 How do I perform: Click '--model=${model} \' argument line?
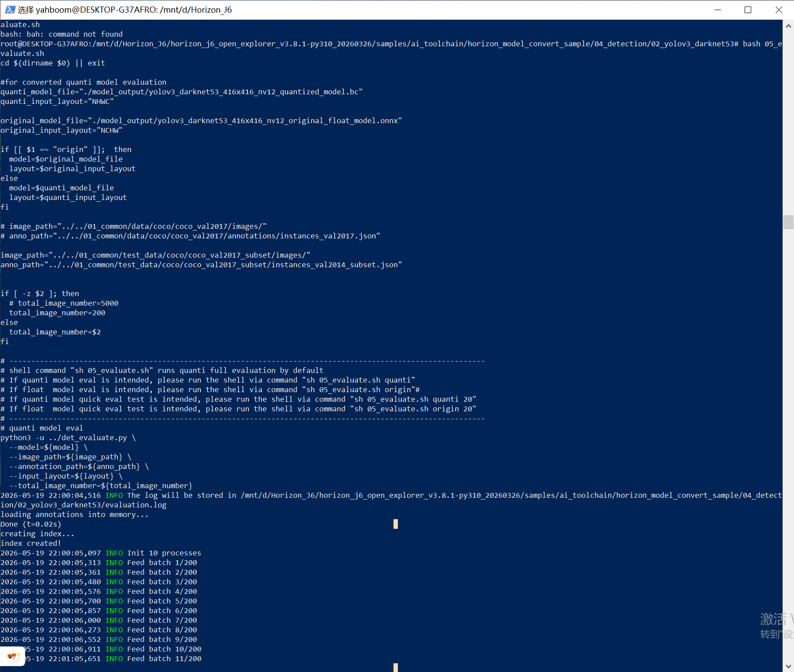[x=48, y=447]
